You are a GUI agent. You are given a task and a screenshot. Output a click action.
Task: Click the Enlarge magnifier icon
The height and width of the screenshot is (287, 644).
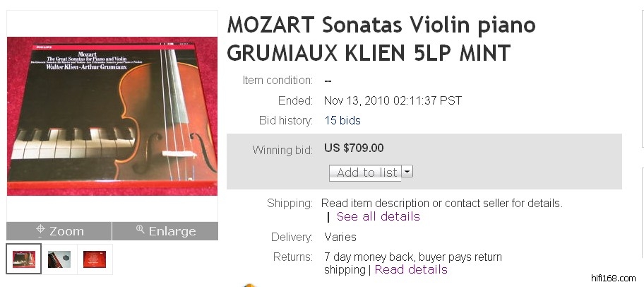(x=141, y=230)
